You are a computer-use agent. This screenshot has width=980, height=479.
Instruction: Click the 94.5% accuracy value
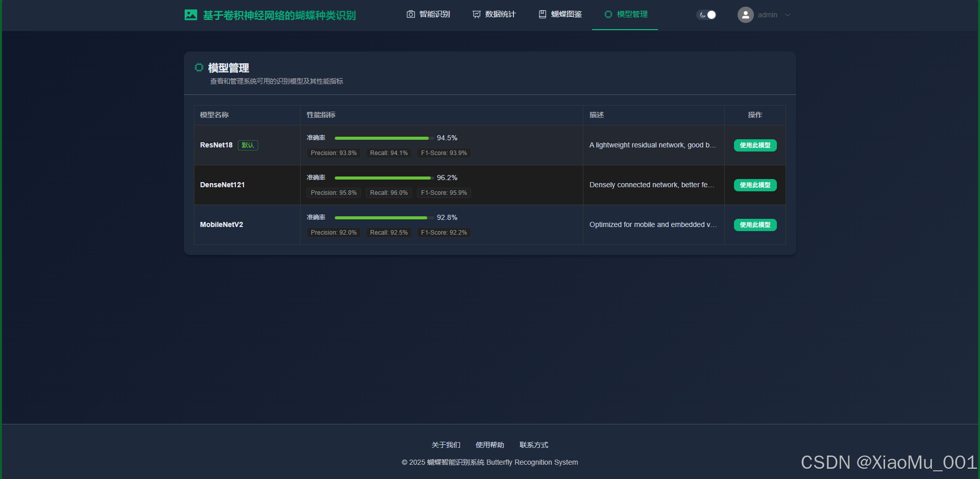click(447, 138)
